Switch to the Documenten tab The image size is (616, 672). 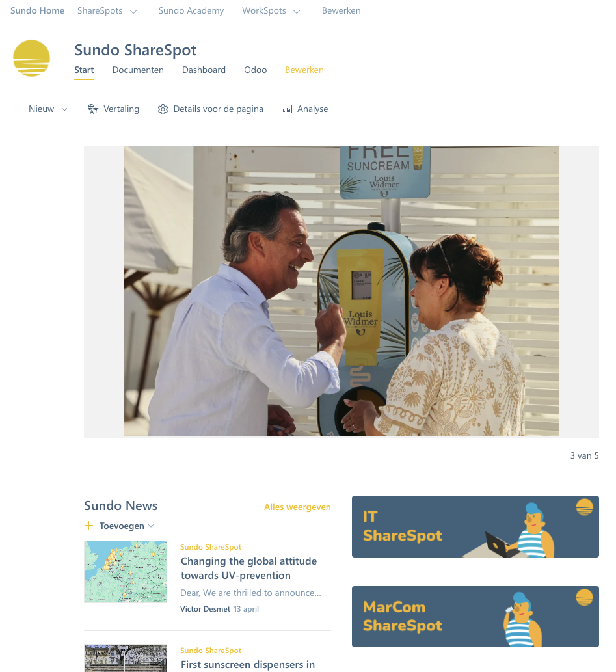click(x=138, y=70)
